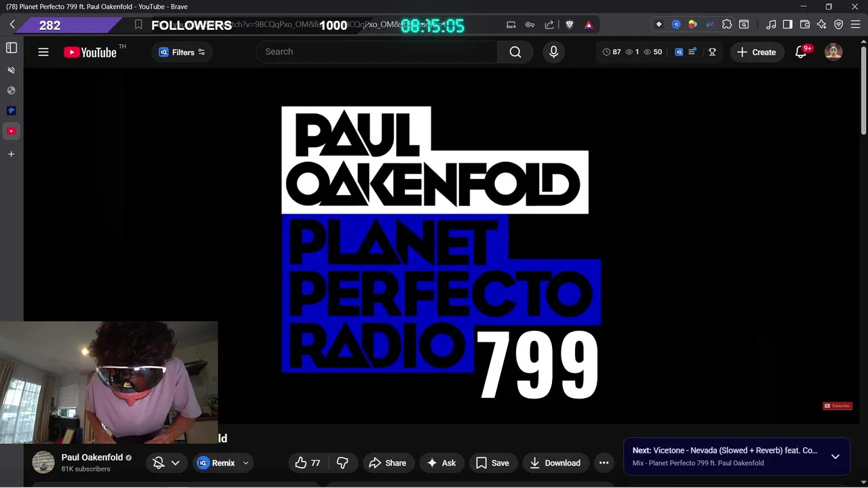868x488 pixels.
Task: Add a new sidebar item with the plus
Action: coord(11,154)
